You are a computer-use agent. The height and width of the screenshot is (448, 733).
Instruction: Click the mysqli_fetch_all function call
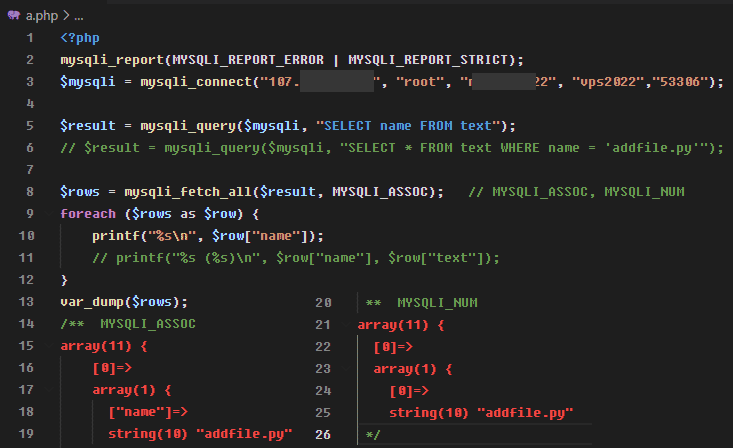[188, 192]
